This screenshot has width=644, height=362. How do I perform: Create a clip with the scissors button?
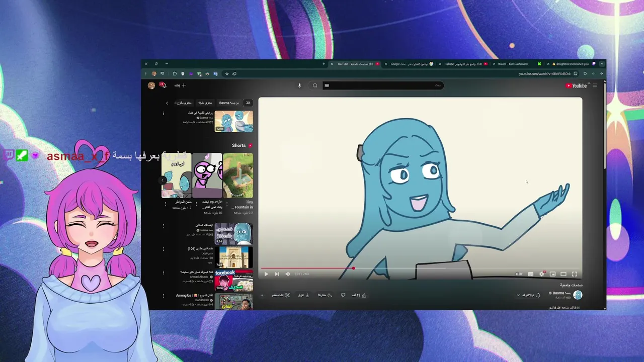[281, 295]
